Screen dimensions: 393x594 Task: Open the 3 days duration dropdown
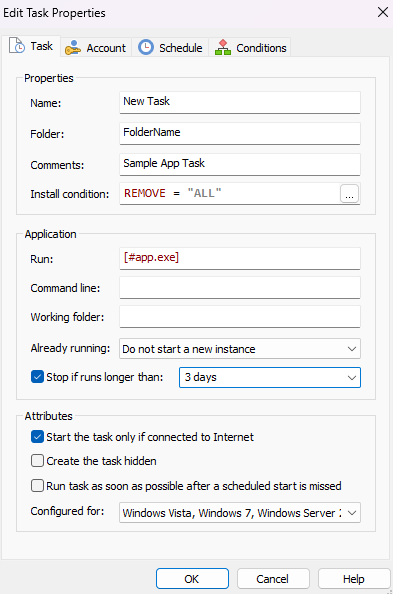[269, 377]
